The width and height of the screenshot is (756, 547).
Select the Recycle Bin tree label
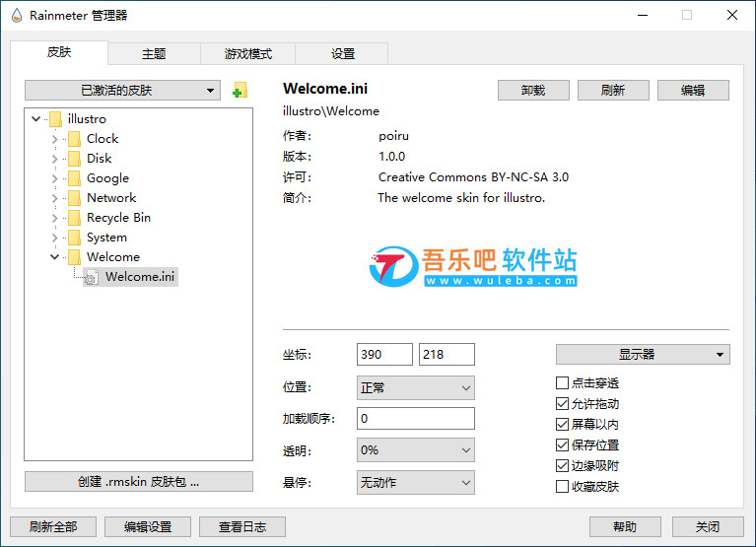[118, 218]
